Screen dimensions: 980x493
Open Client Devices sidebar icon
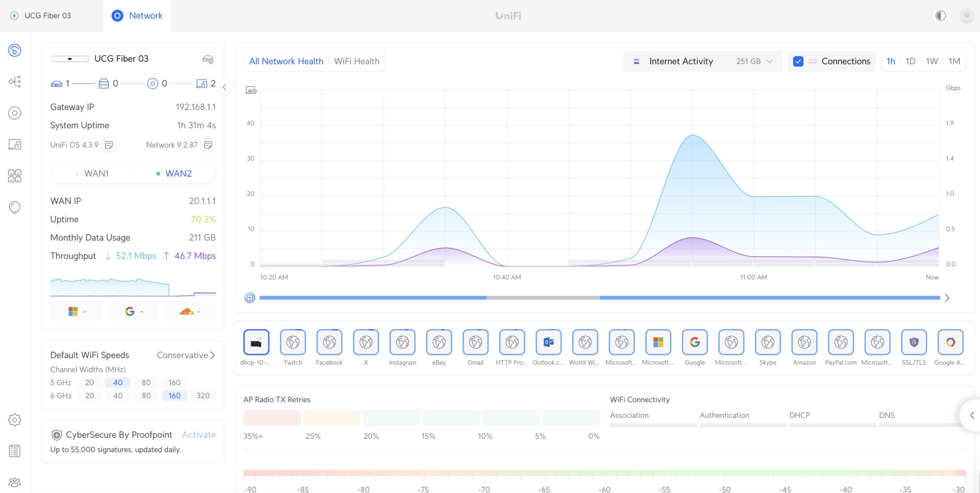[x=15, y=144]
